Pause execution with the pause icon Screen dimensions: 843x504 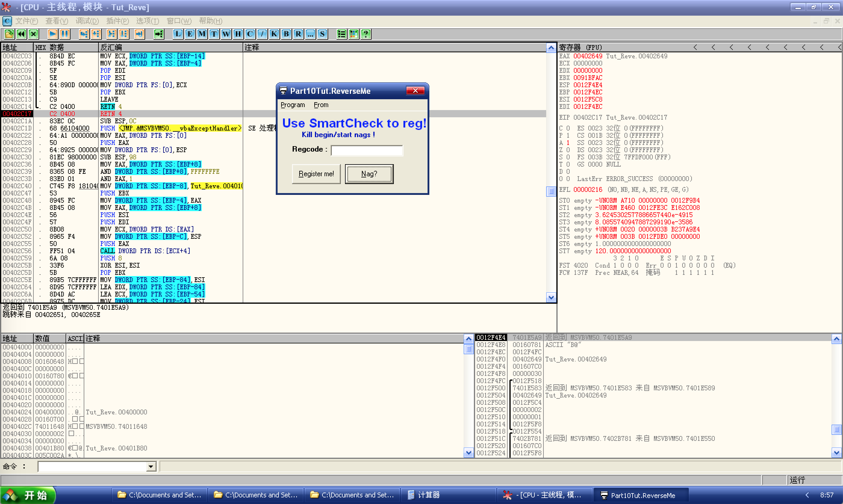click(x=65, y=34)
